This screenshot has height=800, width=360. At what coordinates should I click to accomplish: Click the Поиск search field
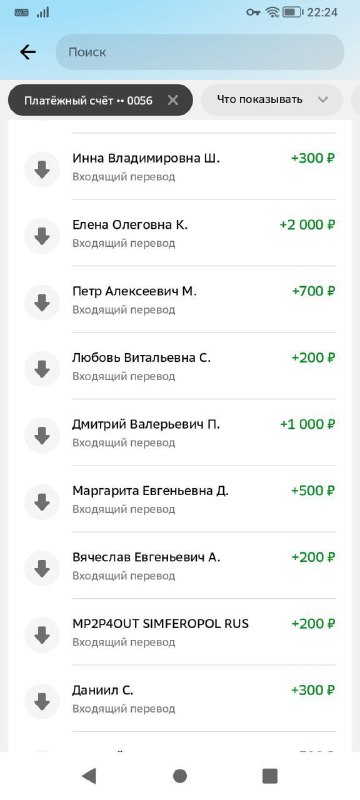click(200, 52)
